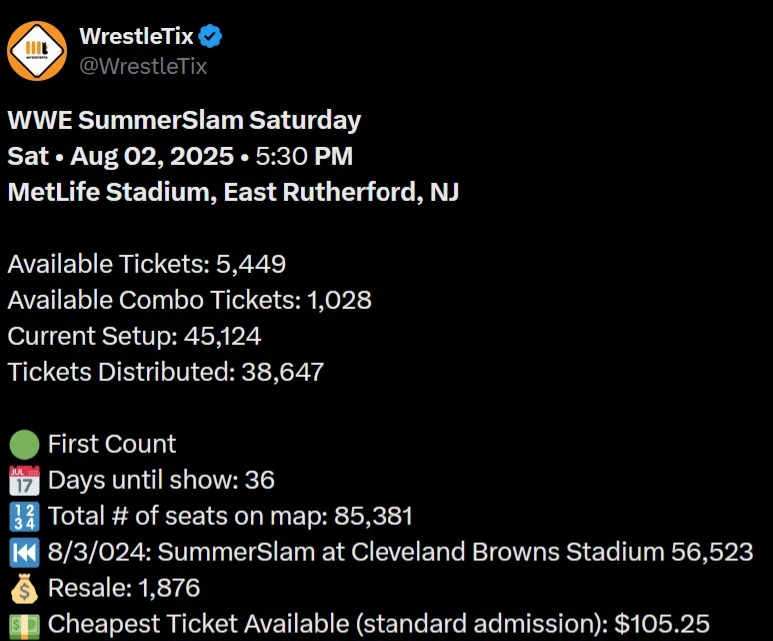
Task: Click the Tickets Distributed: 38,647 text
Action: (166, 372)
